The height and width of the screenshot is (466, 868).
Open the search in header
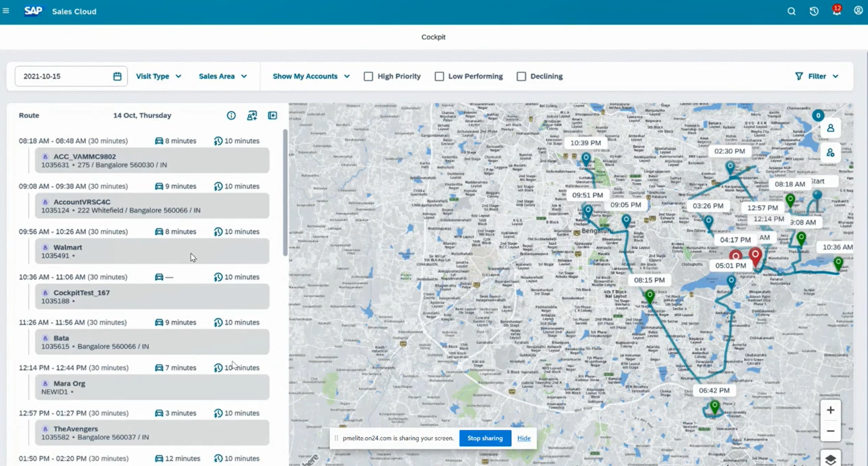791,11
